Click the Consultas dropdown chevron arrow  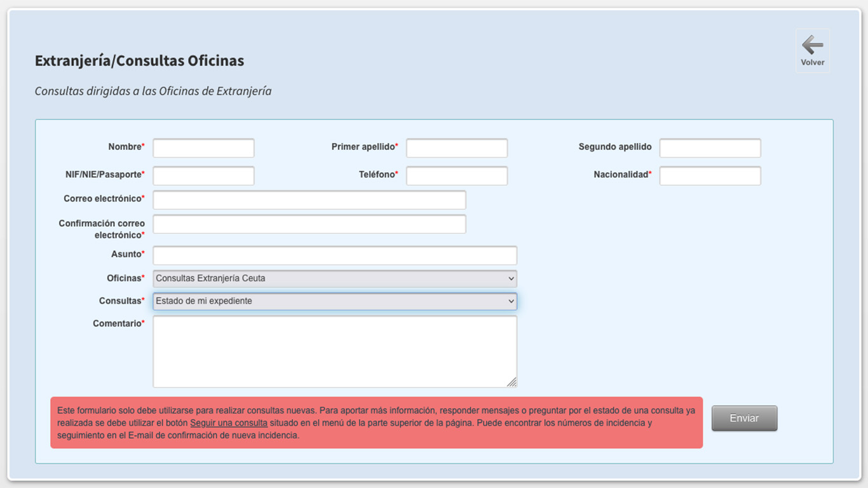coord(511,301)
